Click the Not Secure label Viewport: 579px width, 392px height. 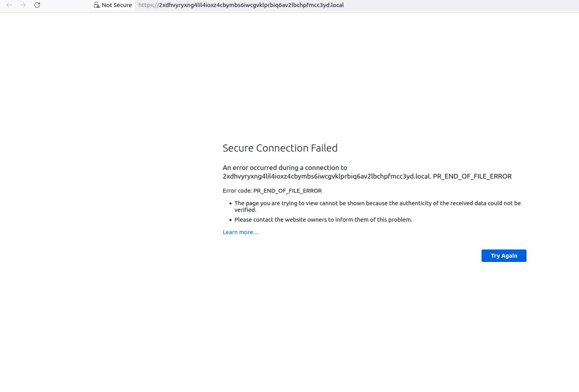(x=116, y=5)
